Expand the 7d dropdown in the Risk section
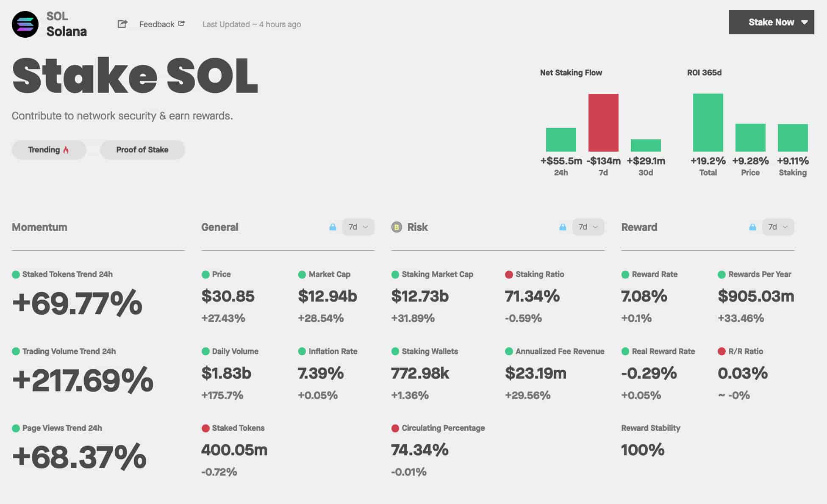Screen dimensions: 827x504 [x=588, y=227]
